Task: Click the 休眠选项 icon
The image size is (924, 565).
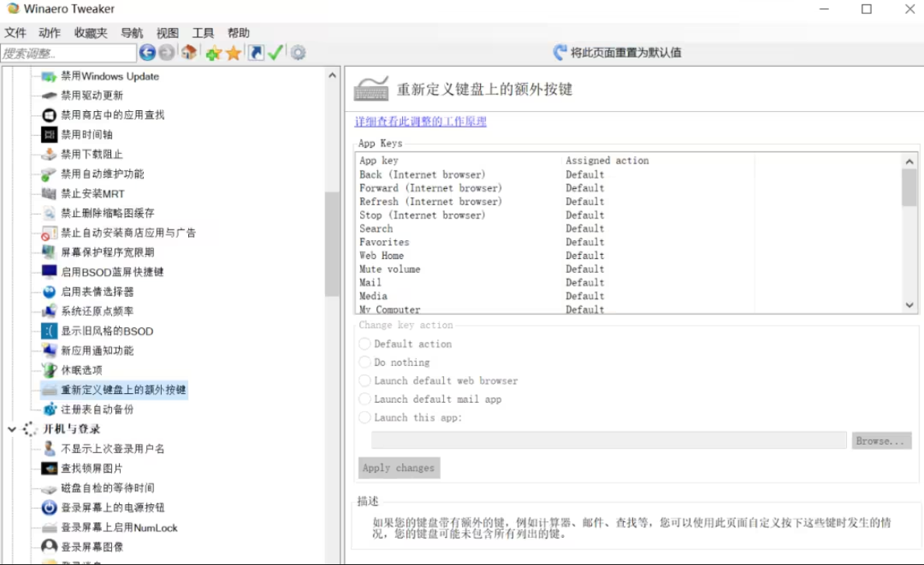Action: 49,370
